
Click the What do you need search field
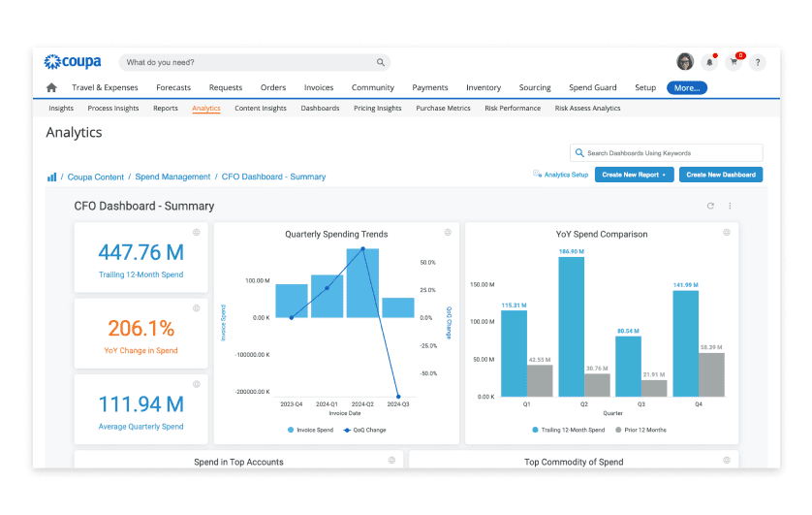tap(254, 62)
